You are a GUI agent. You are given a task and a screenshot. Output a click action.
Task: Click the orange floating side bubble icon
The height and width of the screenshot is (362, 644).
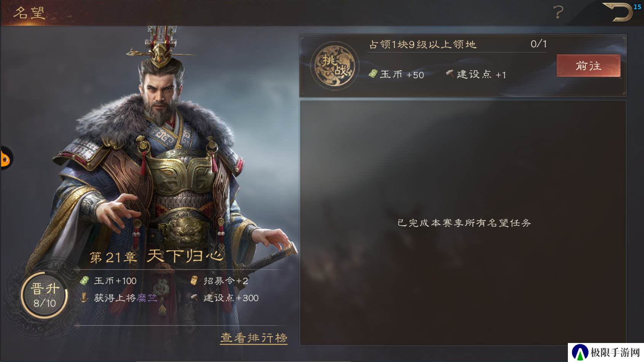(x=6, y=158)
